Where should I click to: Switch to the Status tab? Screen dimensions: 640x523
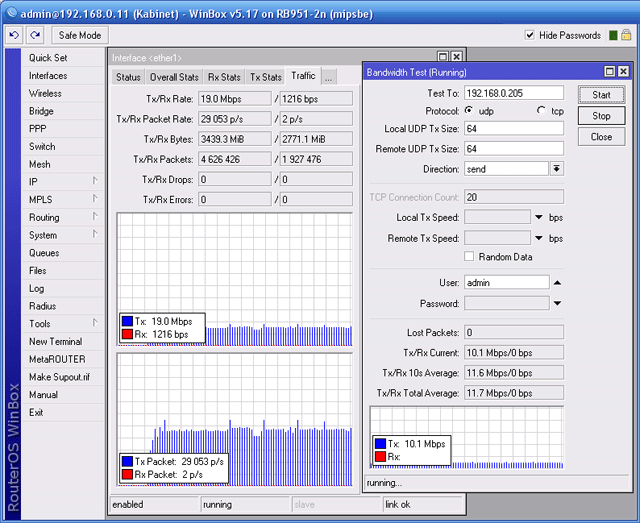pos(128,77)
